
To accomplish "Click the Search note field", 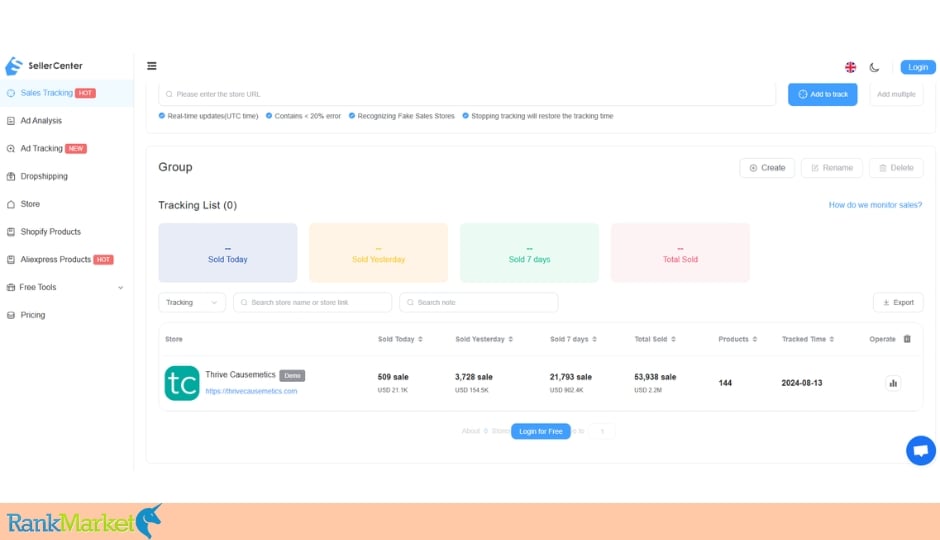I will click(478, 303).
